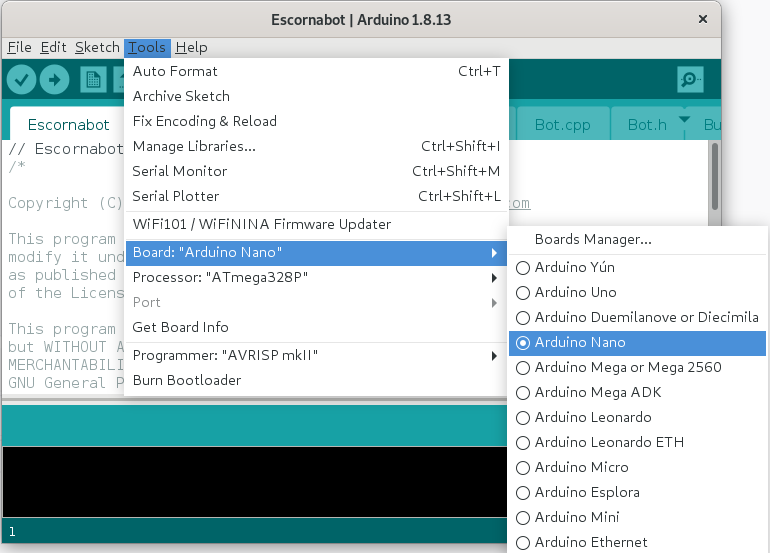Click Get Board Info menu entry
Viewport: 770px width, 553px height.
180,327
